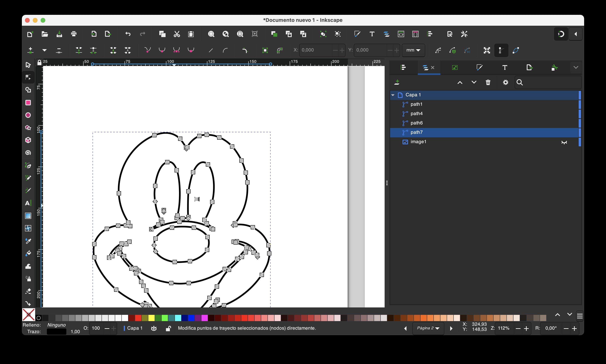Open the Text and Font panel tab
Image resolution: width=606 pixels, height=364 pixels.
click(505, 67)
